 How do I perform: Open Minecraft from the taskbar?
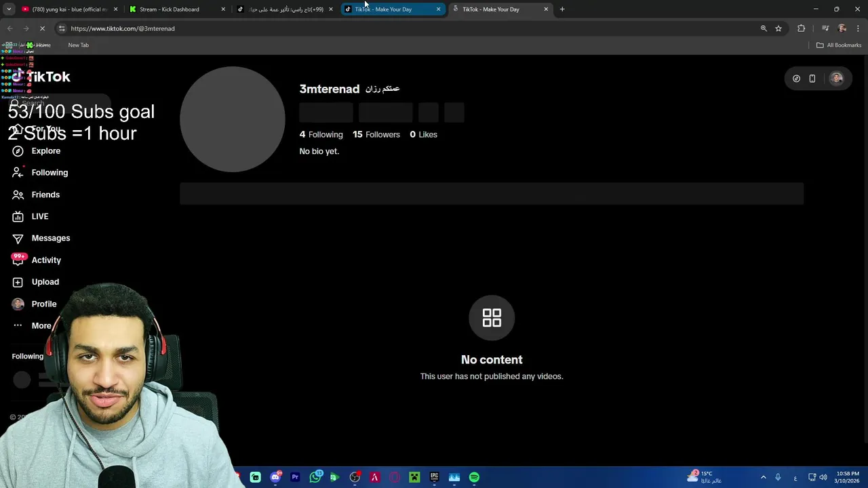(x=414, y=477)
